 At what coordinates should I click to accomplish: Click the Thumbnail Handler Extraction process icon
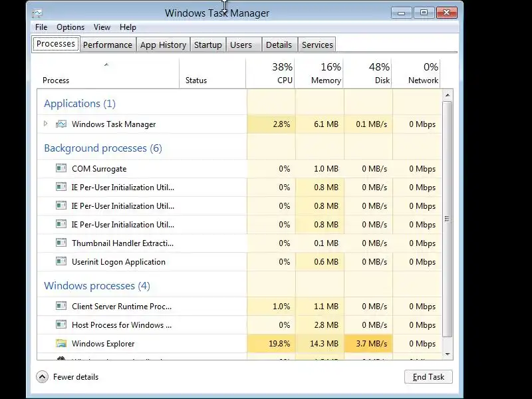tap(61, 243)
